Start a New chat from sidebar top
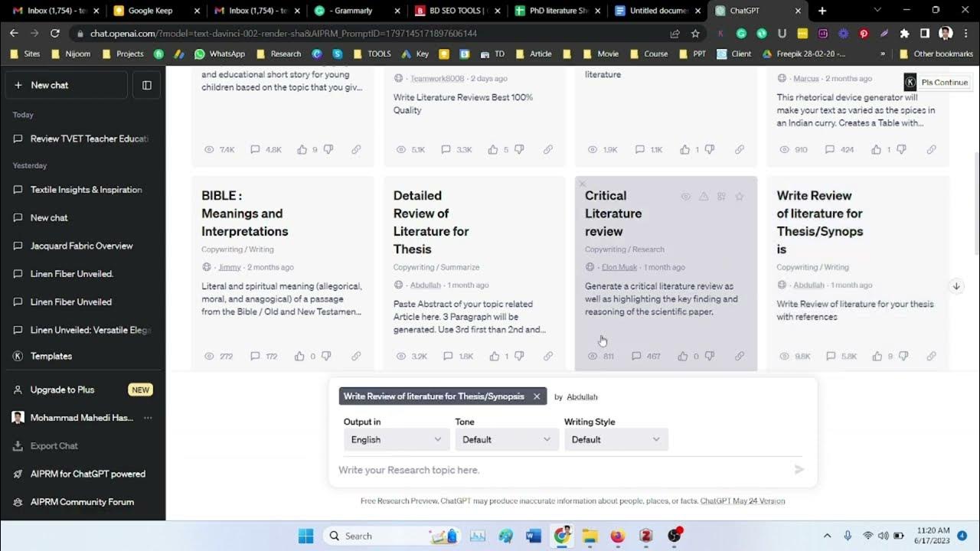The height and width of the screenshot is (551, 980). pos(67,85)
